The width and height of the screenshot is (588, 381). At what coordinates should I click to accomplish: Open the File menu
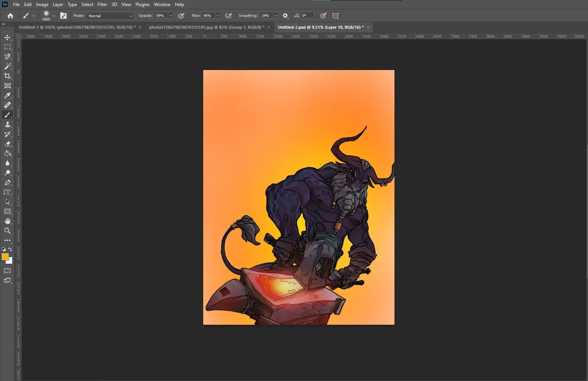(x=16, y=5)
